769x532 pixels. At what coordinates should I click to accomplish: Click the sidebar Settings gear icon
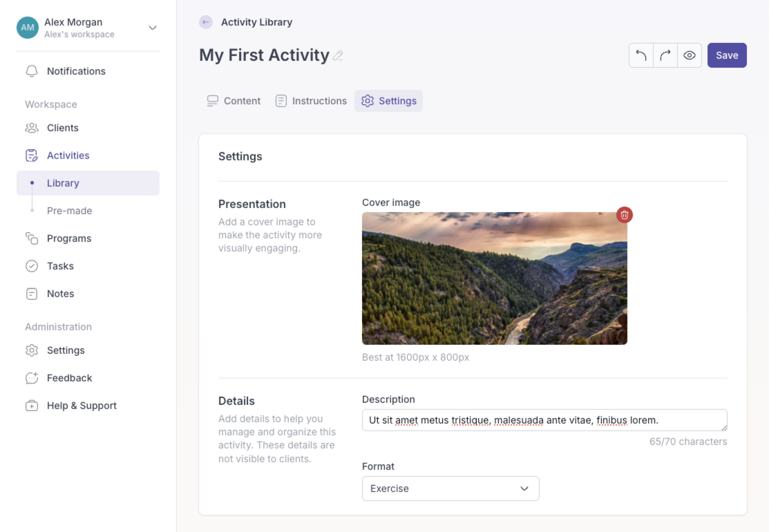[32, 350]
